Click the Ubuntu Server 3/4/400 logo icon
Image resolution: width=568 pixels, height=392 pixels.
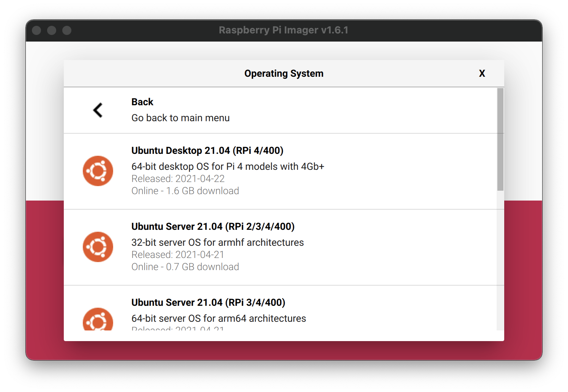pos(98,319)
